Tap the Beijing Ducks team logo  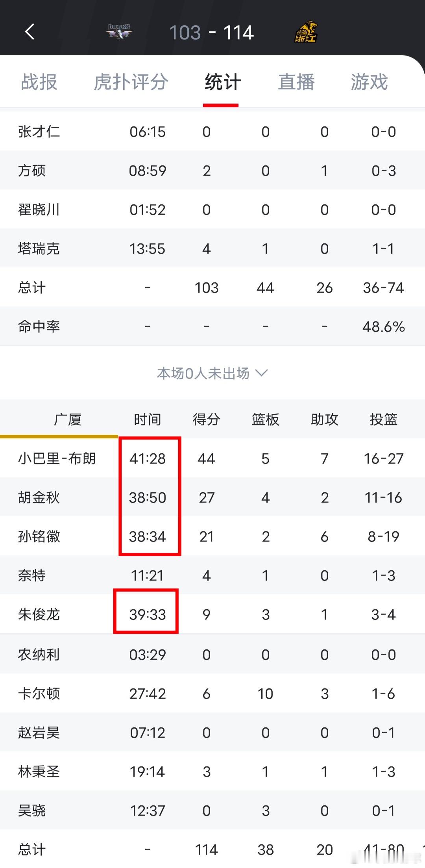pos(119,32)
